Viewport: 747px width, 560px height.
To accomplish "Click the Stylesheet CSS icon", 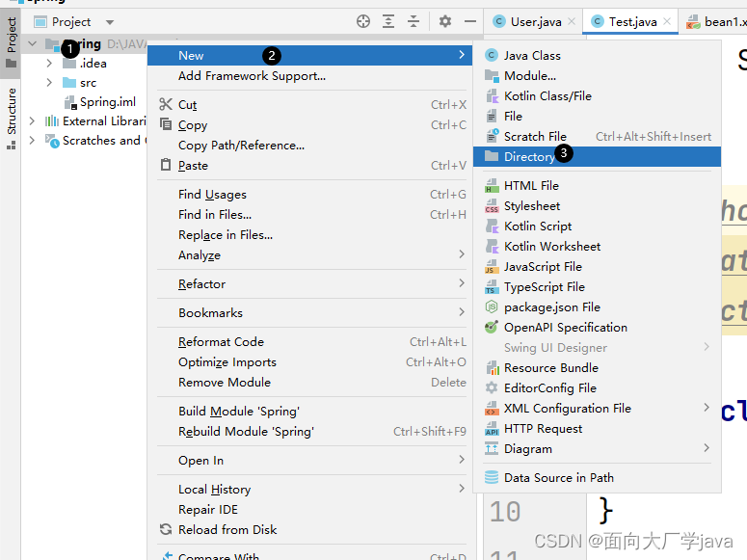I will [x=492, y=206].
